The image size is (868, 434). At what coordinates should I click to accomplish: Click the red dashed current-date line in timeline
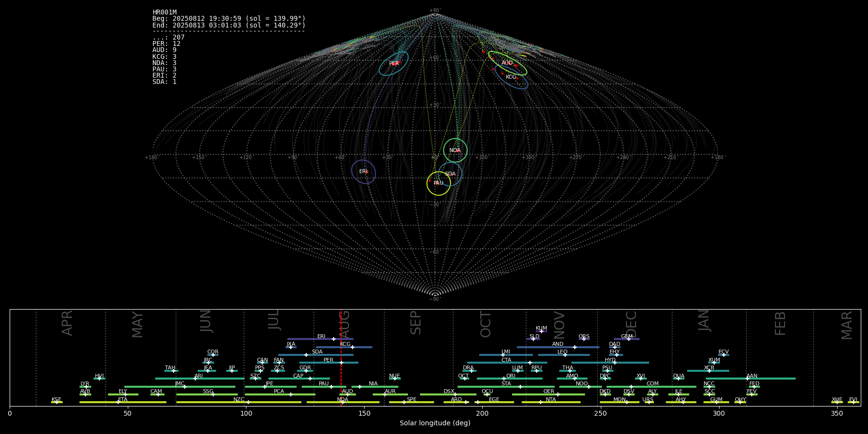click(341, 358)
